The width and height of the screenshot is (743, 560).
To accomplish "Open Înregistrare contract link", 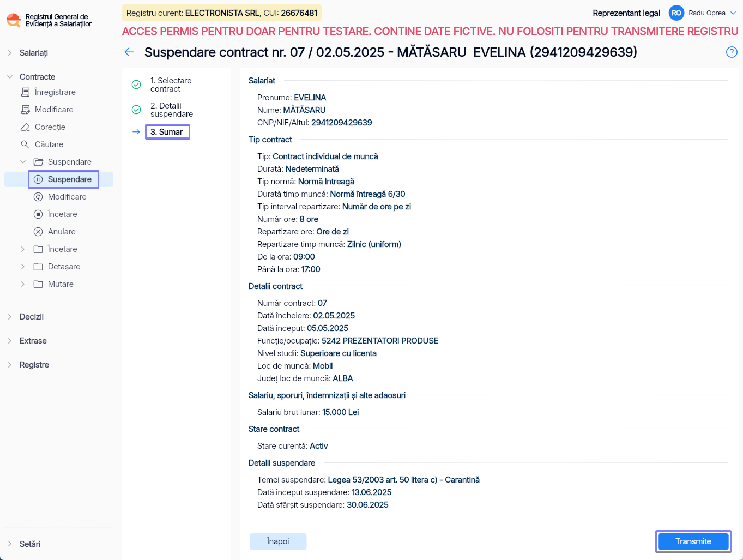I will [x=55, y=92].
